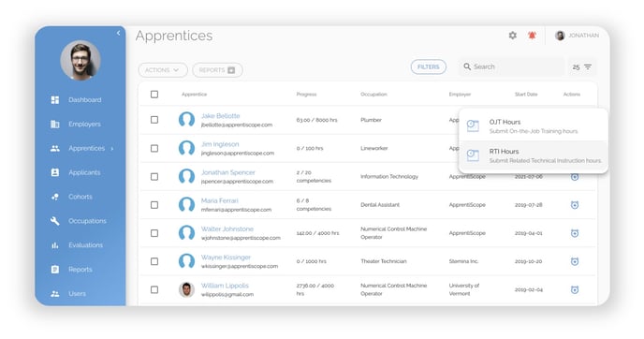Click the Users icon in sidebar
Screen dimensions: 644x339
click(x=55, y=294)
